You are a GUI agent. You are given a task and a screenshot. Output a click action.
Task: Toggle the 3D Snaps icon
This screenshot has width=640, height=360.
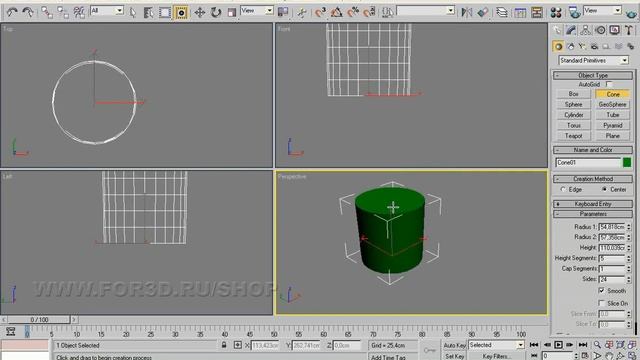[320, 12]
